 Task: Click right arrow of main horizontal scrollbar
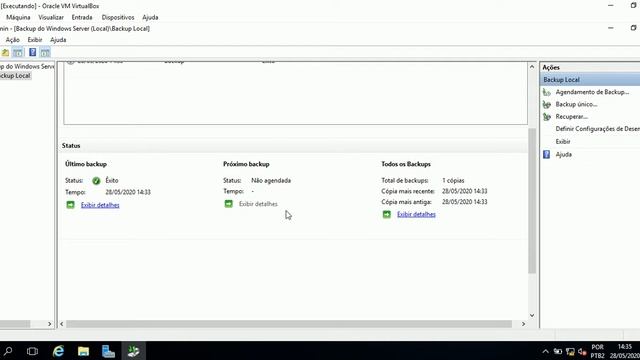(523, 324)
